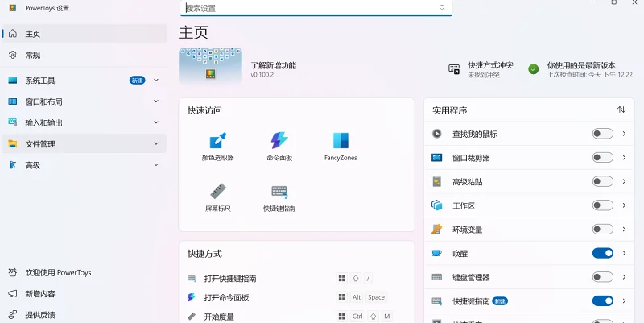Open 键盘管理器 settings via its arrow
The image size is (644, 323).
point(624,277)
